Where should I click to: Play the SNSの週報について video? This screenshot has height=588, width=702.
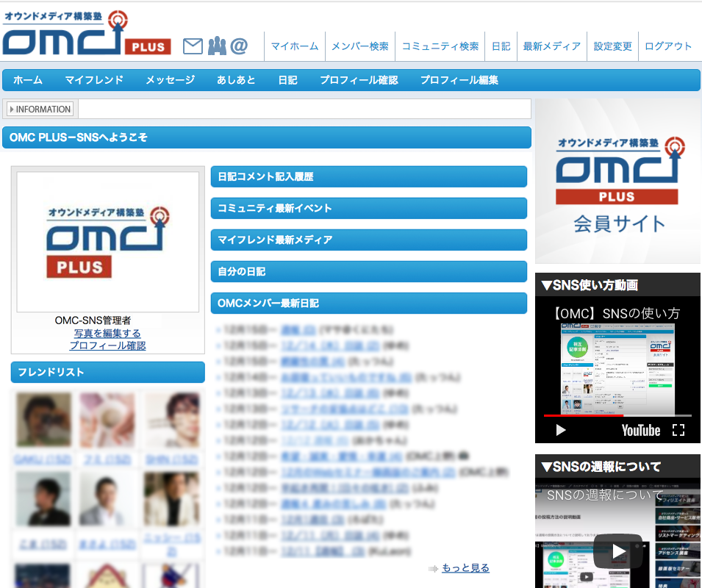tap(617, 551)
